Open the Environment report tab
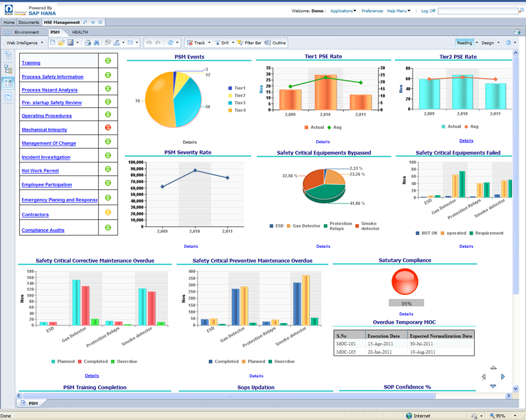 coord(27,32)
